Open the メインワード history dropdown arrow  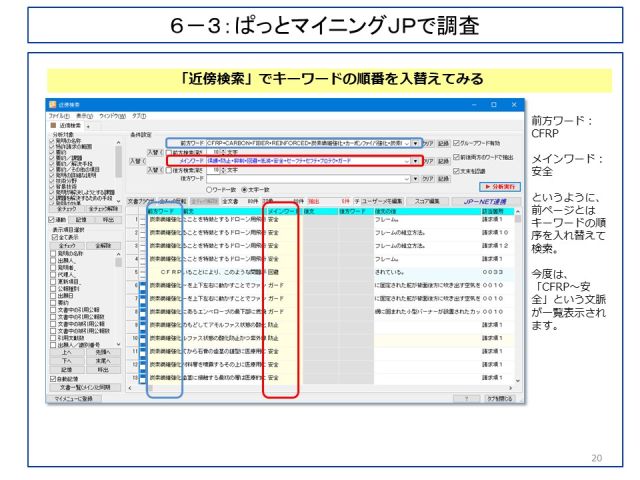416,161
